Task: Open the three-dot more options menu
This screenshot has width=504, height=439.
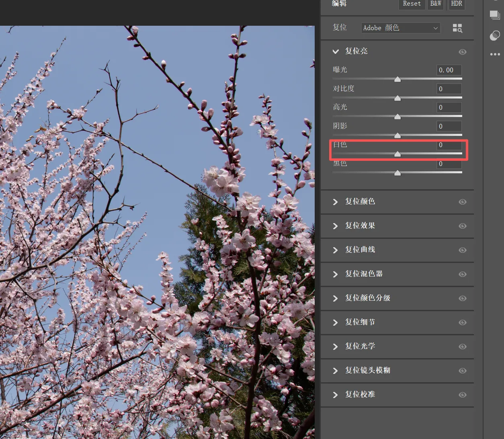Action: click(495, 54)
